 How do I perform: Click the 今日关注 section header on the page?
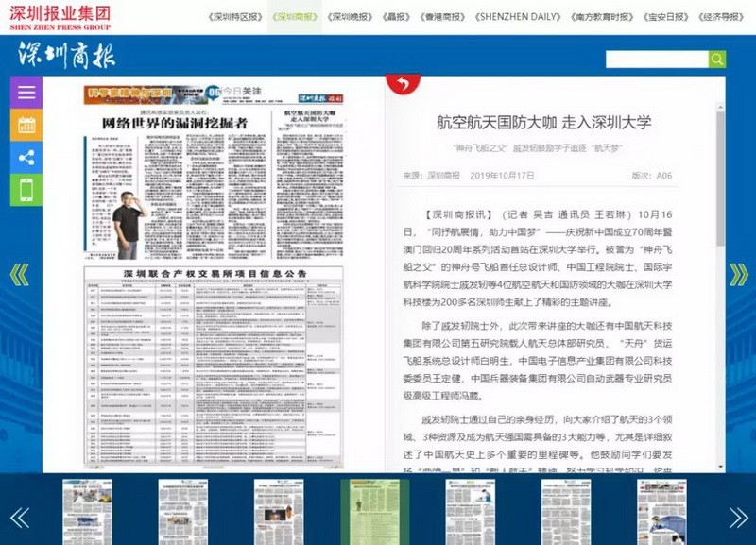click(242, 91)
